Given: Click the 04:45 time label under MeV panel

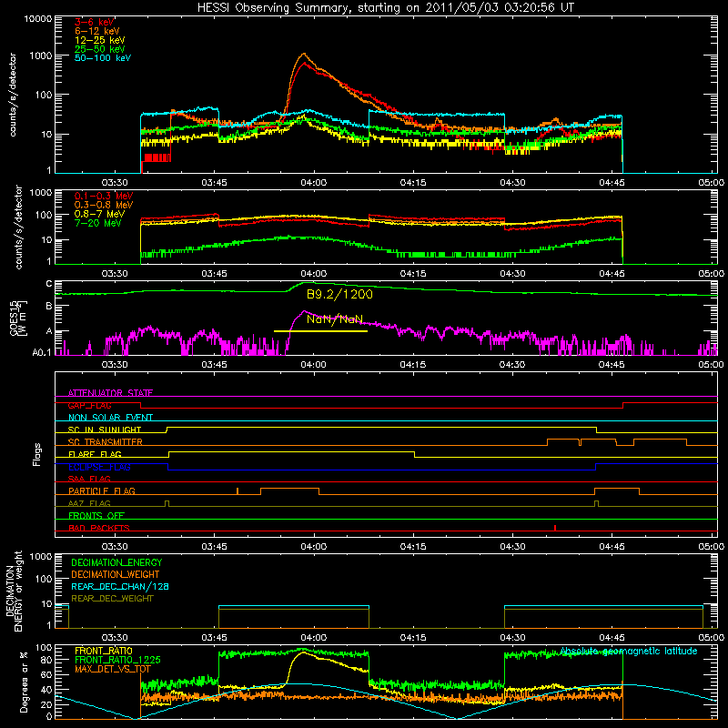Looking at the screenshot, I should click(x=612, y=274).
